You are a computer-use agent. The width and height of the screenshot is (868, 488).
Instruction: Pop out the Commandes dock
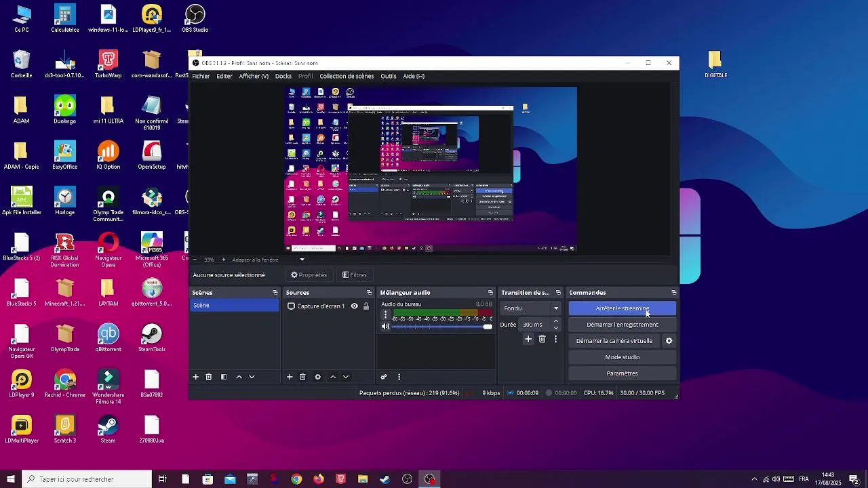(673, 293)
